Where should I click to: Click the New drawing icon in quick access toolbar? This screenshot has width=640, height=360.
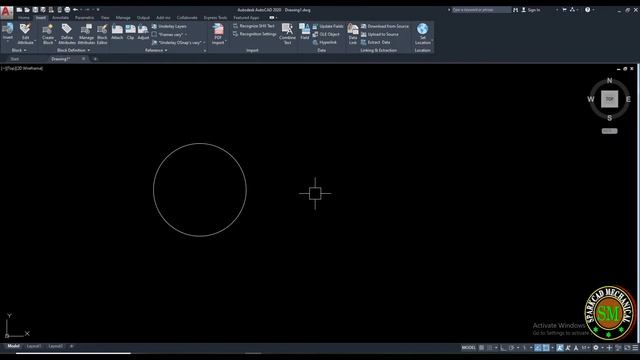19,10
